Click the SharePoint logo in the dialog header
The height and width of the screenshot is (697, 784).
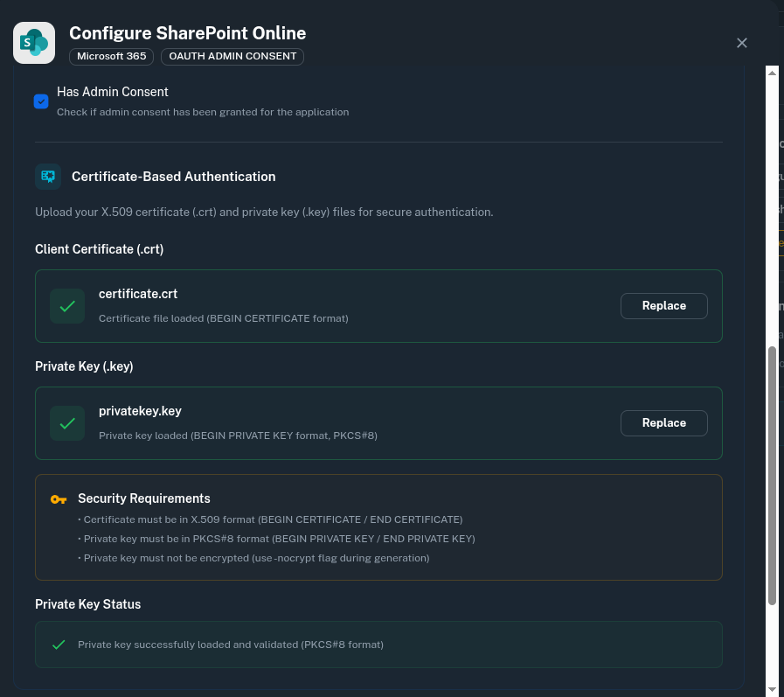tap(33, 42)
